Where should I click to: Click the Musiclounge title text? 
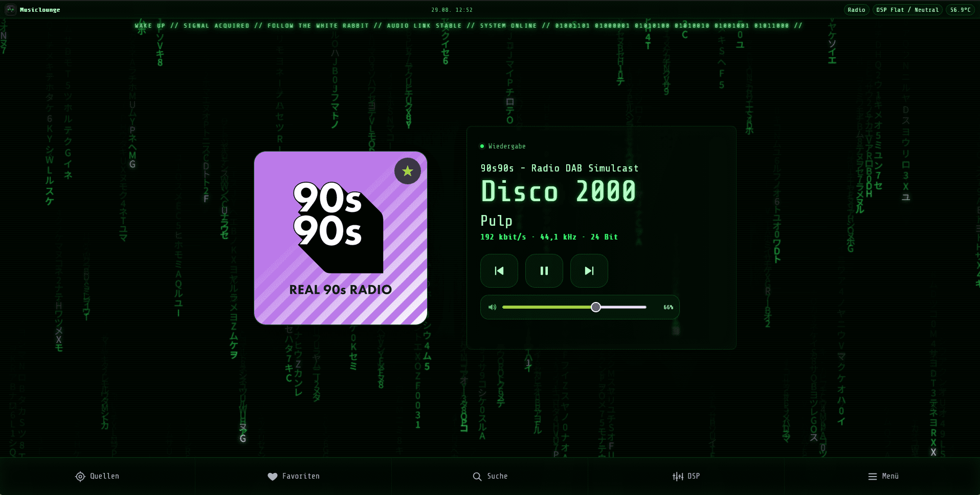pos(40,10)
